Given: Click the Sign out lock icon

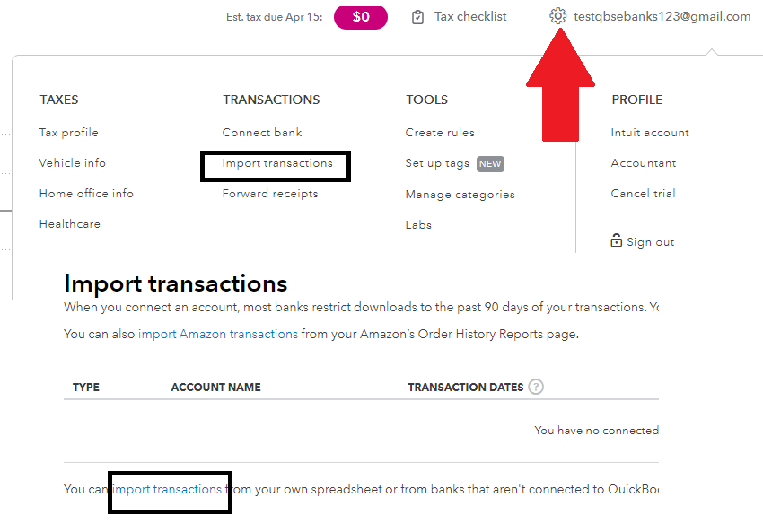Looking at the screenshot, I should (x=616, y=240).
